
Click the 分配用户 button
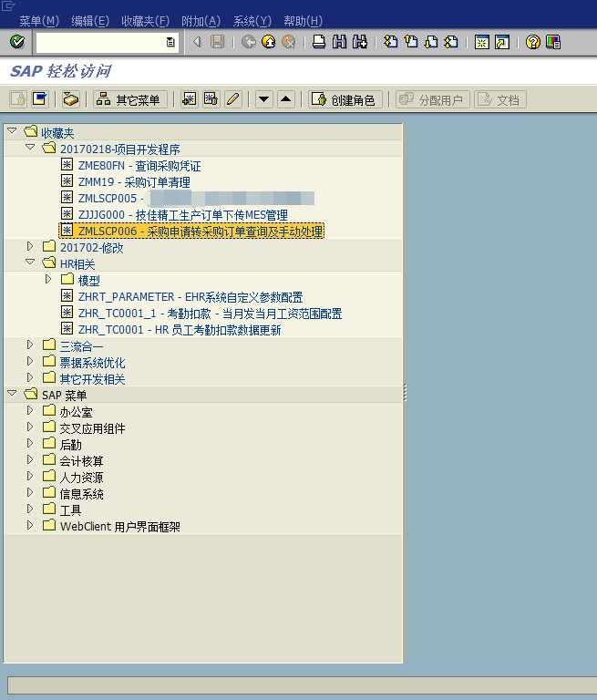pyautogui.click(x=432, y=99)
